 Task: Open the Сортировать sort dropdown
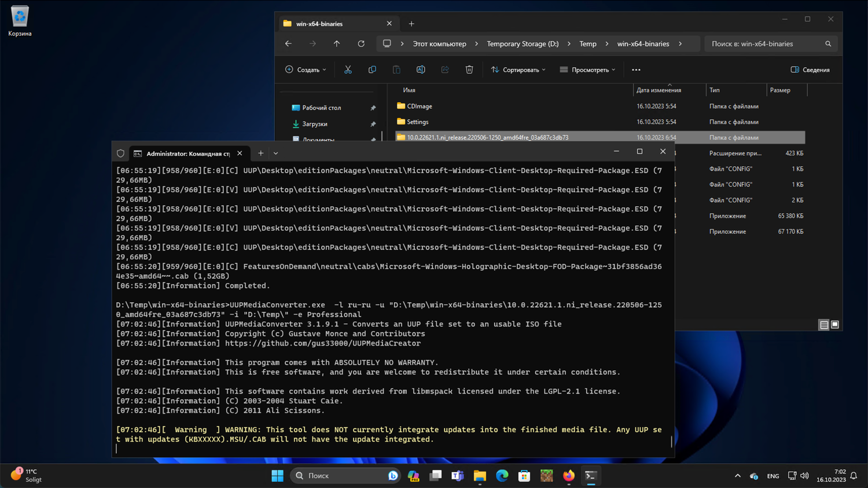(518, 69)
